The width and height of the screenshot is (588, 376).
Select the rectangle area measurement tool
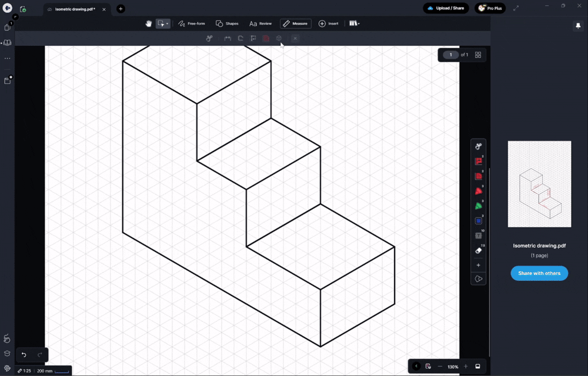(x=253, y=38)
